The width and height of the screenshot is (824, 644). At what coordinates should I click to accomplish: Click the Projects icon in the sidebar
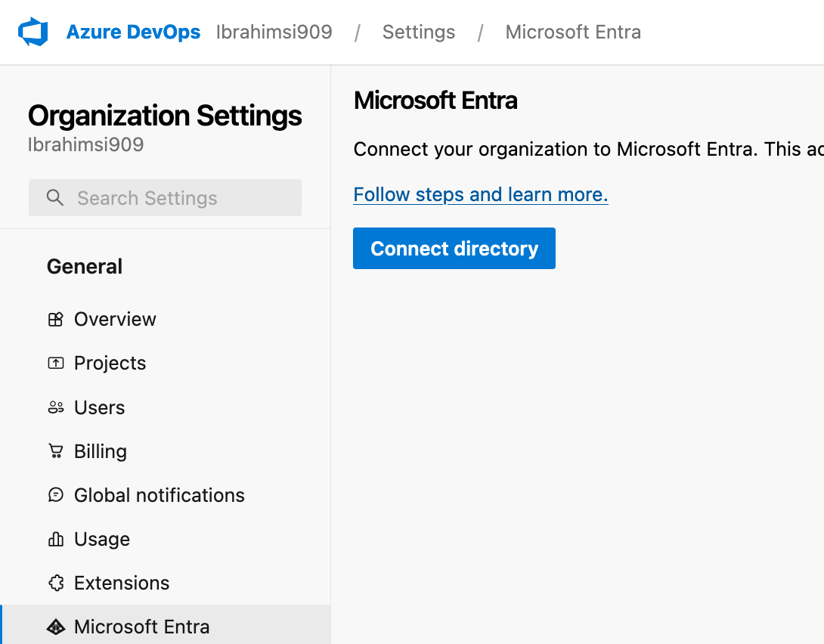point(55,363)
